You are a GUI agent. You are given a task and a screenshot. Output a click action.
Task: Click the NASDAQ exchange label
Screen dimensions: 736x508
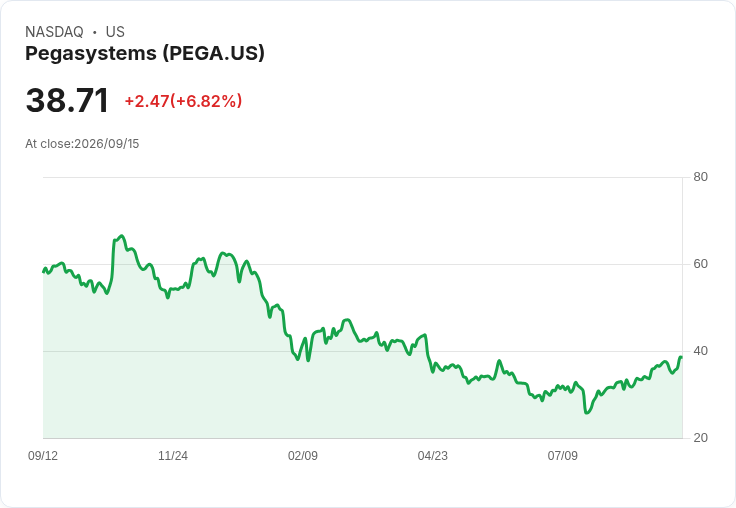(x=54, y=32)
